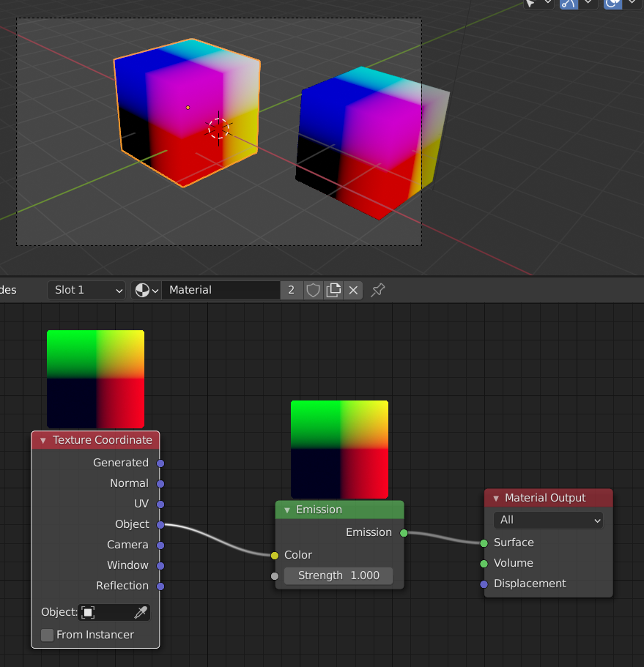The image size is (644, 667).
Task: Click the viewport overlays icon at top right
Action: [x=613, y=4]
